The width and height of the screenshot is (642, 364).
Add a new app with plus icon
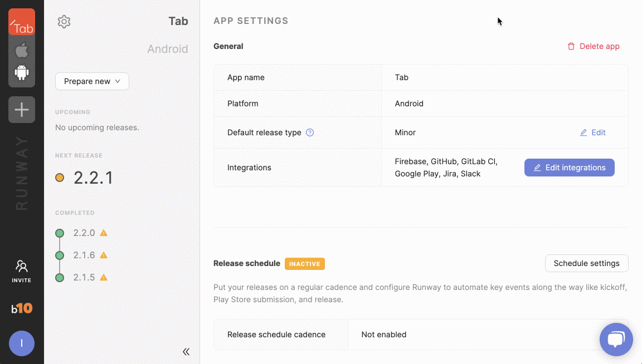(22, 110)
